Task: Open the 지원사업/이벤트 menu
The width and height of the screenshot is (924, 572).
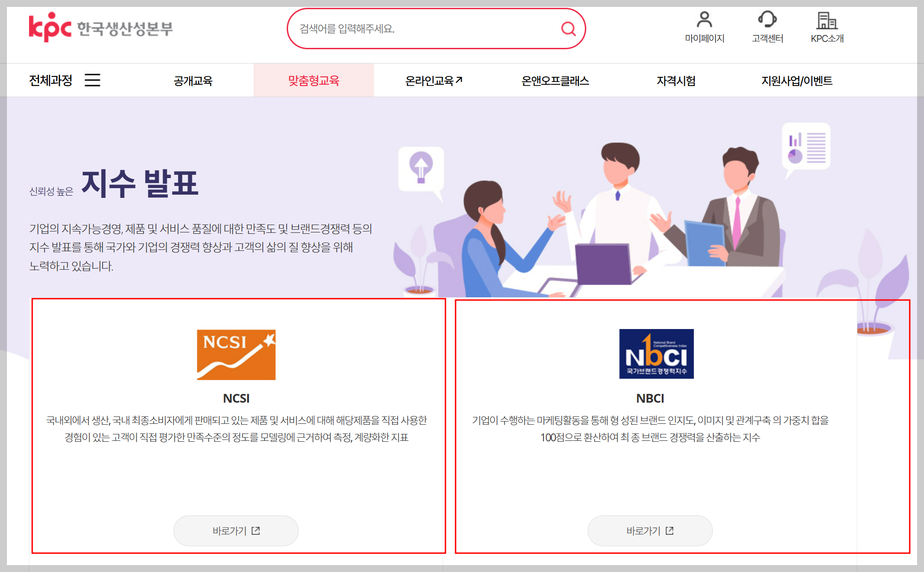Action: (x=797, y=81)
